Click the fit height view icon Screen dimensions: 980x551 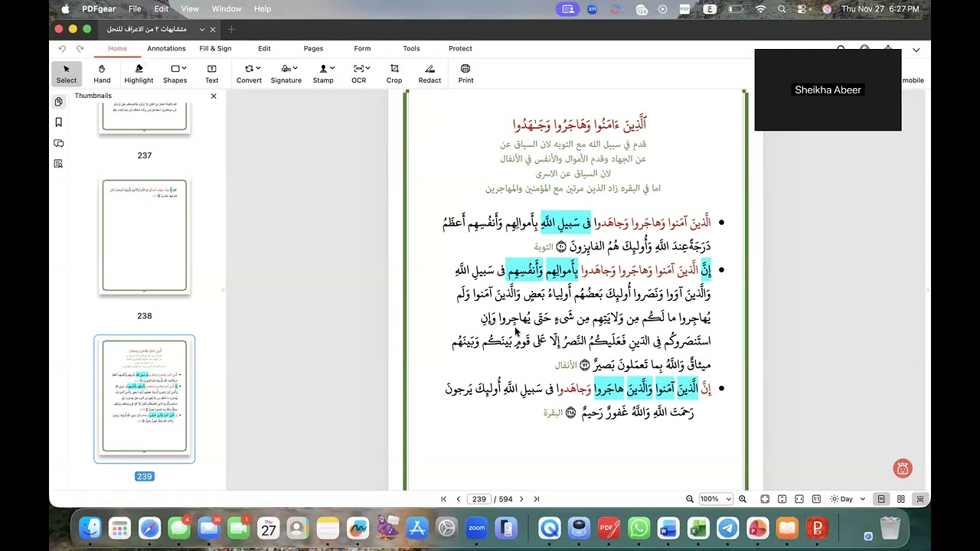(x=782, y=499)
